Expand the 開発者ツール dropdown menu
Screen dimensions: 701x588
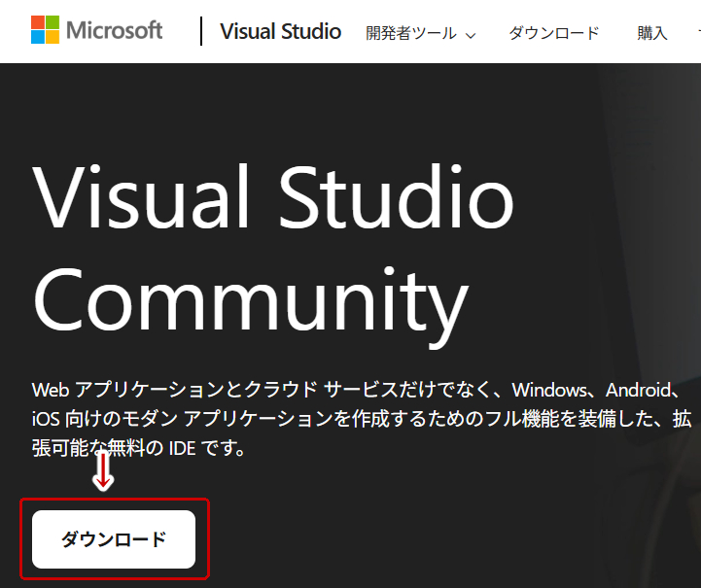pyautogui.click(x=421, y=33)
